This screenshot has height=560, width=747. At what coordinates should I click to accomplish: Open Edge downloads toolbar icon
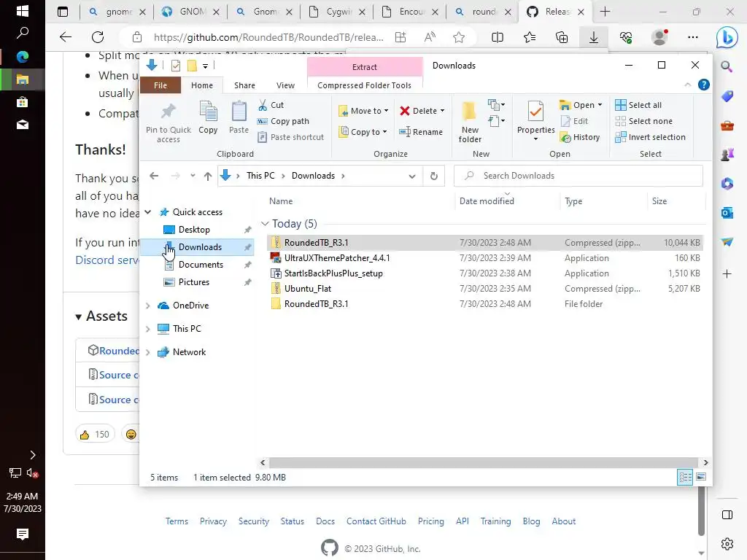click(594, 37)
